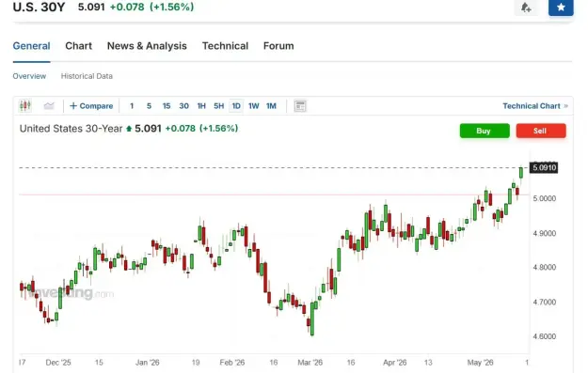
Task: Click the 4.7000 price axis label
Action: [544, 302]
